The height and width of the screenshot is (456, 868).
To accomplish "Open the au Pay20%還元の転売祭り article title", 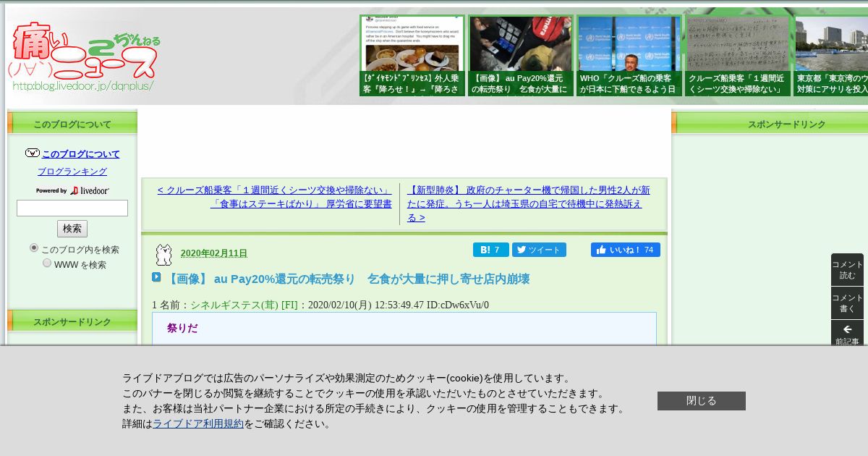I will click(347, 279).
